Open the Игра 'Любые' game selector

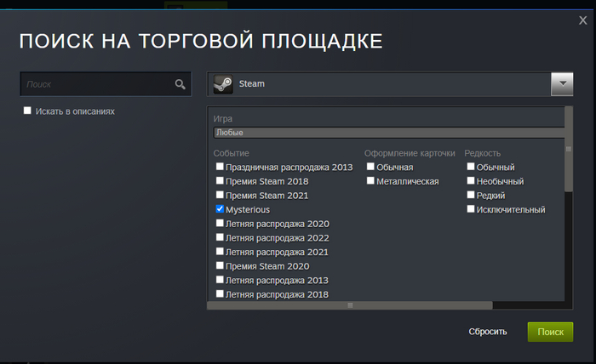pyautogui.click(x=389, y=133)
